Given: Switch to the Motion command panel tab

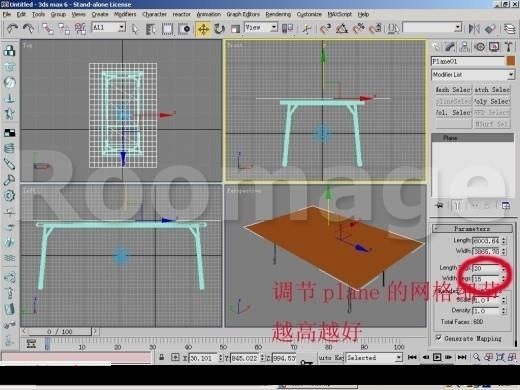Looking at the screenshot, I should pyautogui.click(x=480, y=47).
